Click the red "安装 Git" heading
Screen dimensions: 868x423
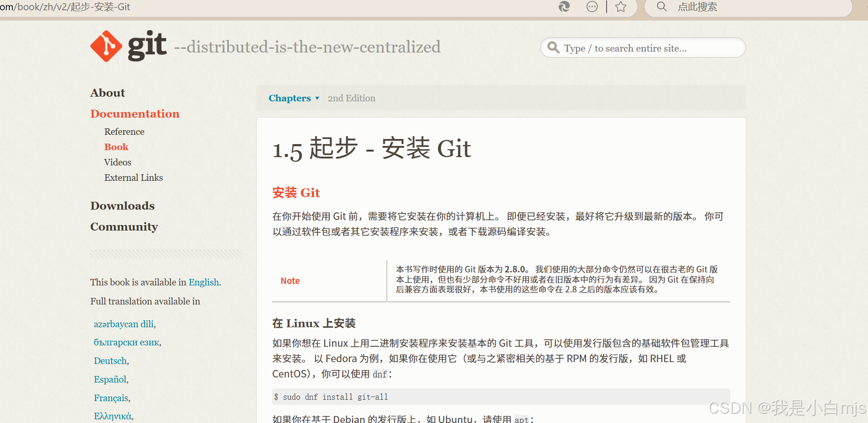(296, 192)
